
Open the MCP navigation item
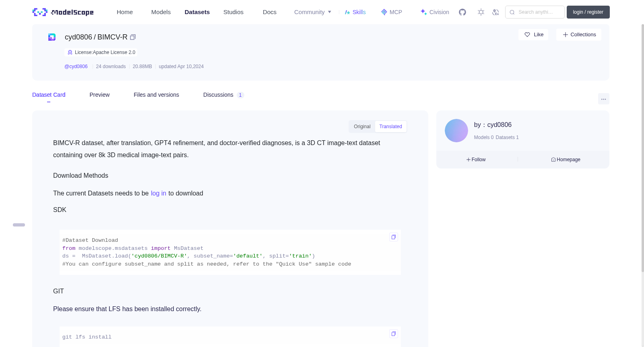click(x=391, y=12)
